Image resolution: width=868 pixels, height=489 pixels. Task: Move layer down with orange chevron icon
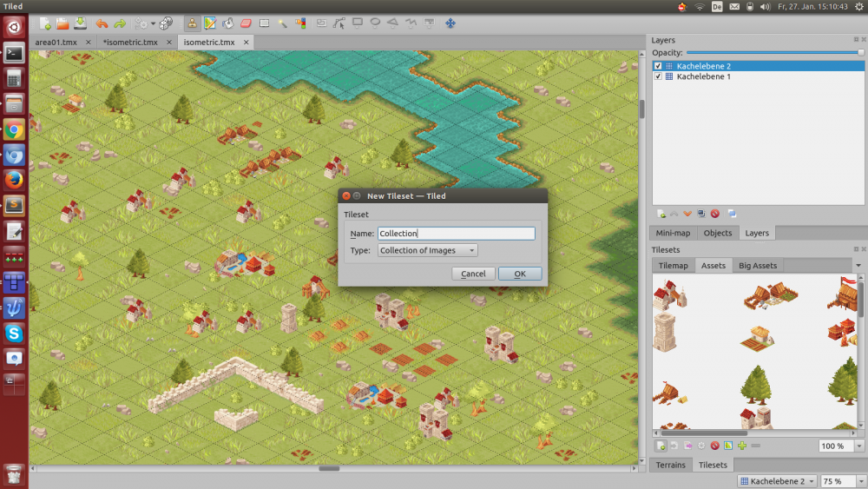687,214
